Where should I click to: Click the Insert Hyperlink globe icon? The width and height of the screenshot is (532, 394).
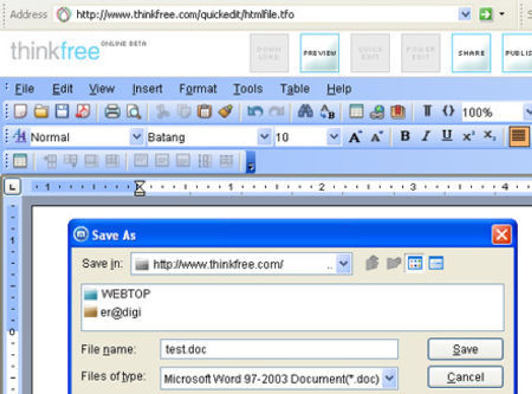point(377,112)
